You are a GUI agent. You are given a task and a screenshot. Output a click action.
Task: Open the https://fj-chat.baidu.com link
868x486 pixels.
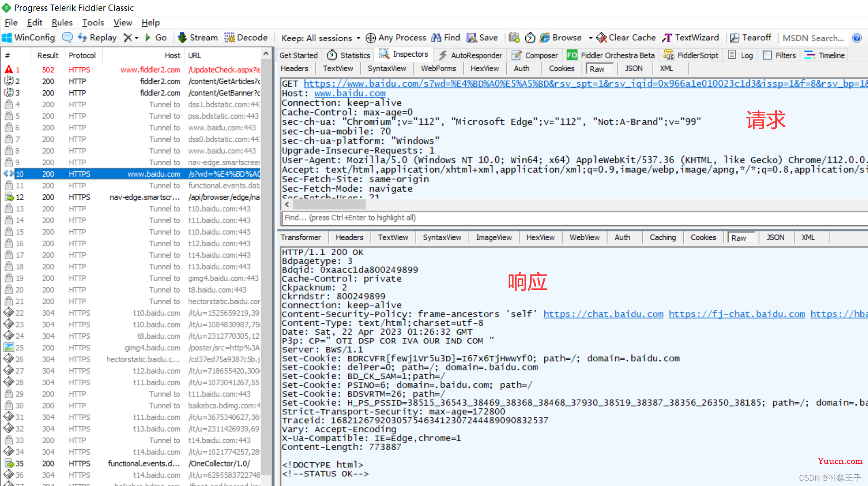pos(737,314)
